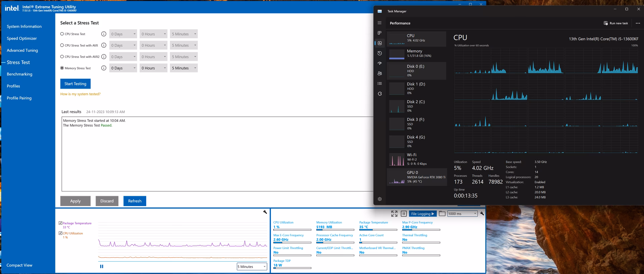
Task: Select Disk 2 (C:) in Task Manager
Action: 417,106
